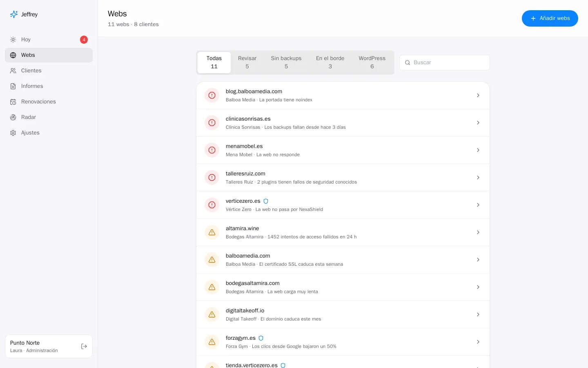The height and width of the screenshot is (368, 588).
Task: Click the logout icon in Punto Norte card
Action: pyautogui.click(x=84, y=346)
